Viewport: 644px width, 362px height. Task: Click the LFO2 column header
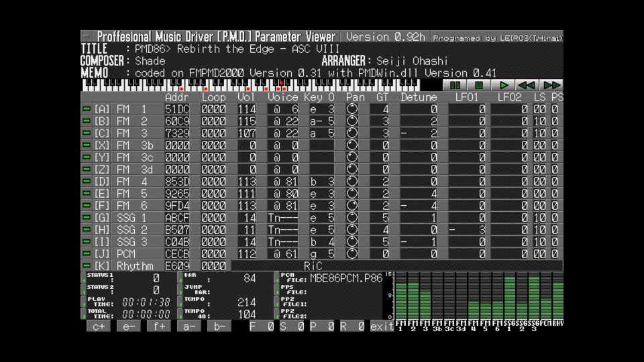509,97
